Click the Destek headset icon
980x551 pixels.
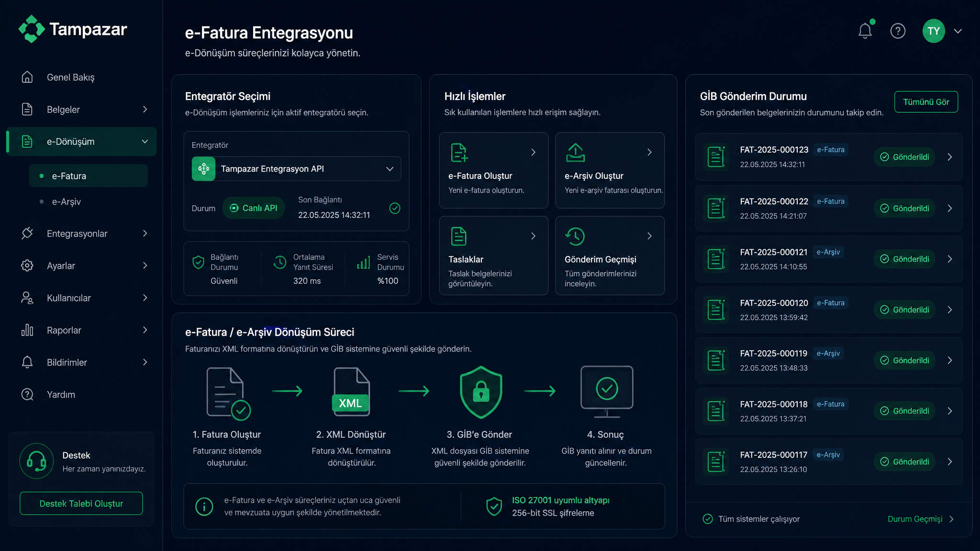[36, 461]
